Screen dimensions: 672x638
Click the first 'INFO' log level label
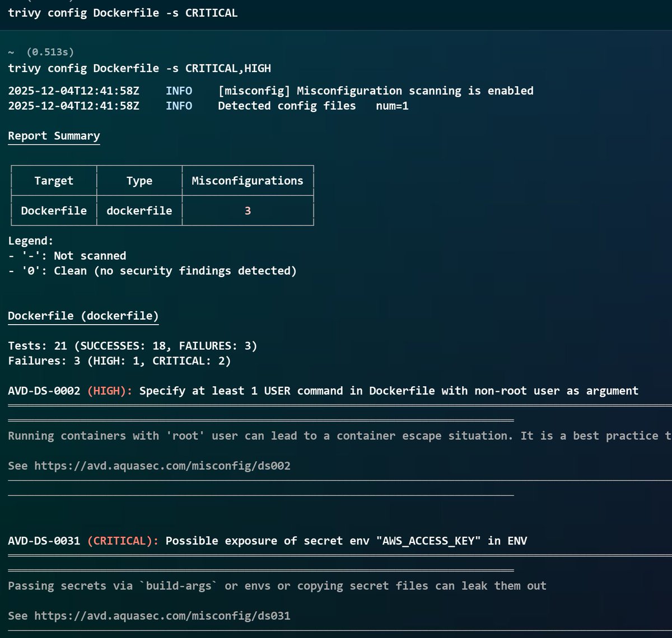click(179, 91)
